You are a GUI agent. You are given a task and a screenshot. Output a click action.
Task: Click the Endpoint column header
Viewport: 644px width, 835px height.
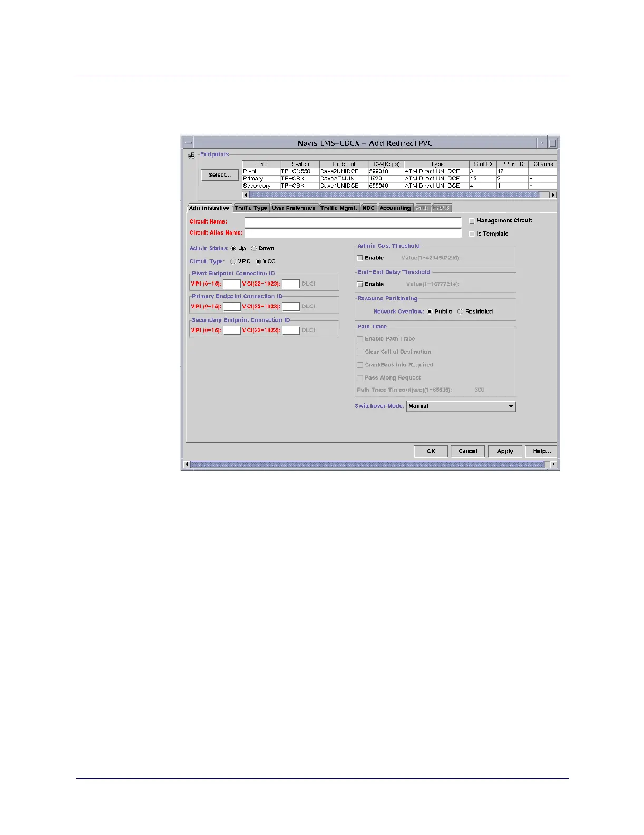344,164
